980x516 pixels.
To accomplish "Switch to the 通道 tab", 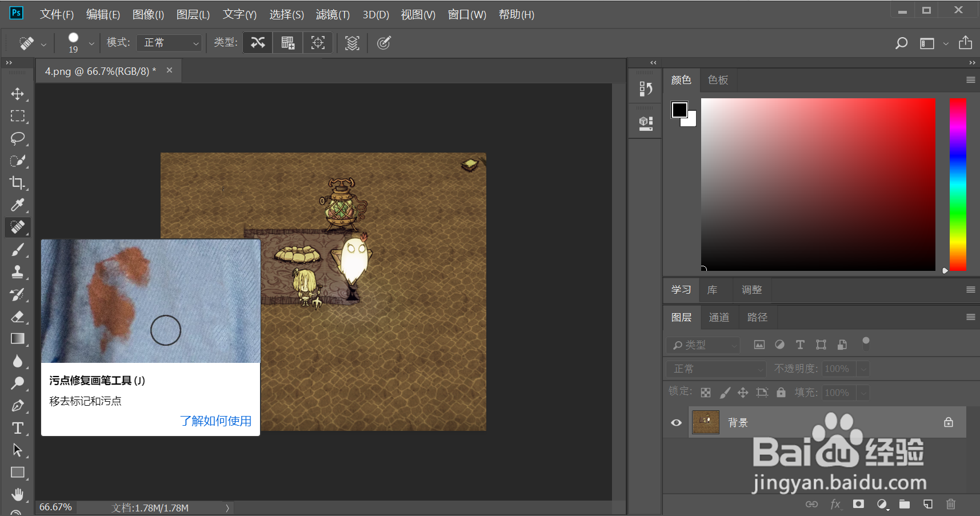I will (719, 317).
